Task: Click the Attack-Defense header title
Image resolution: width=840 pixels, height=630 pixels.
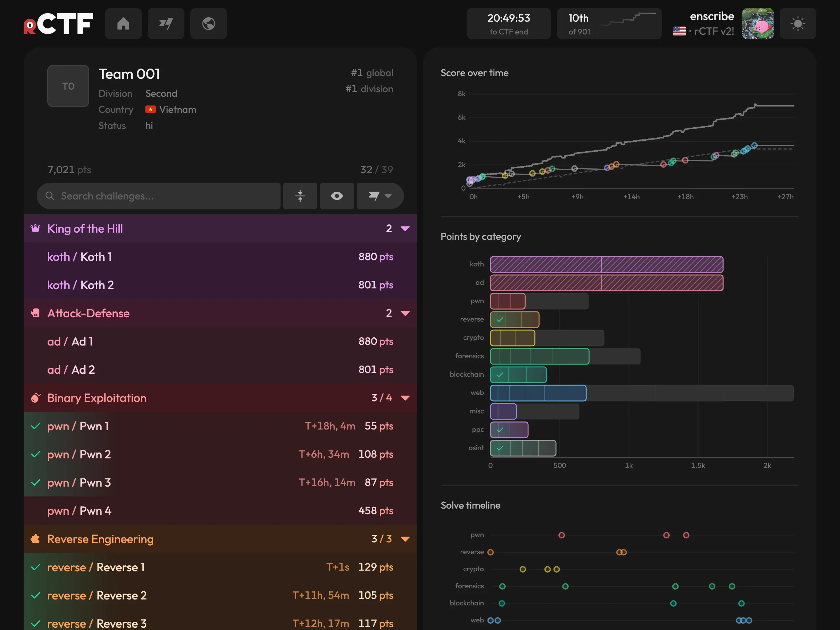Action: [89, 313]
